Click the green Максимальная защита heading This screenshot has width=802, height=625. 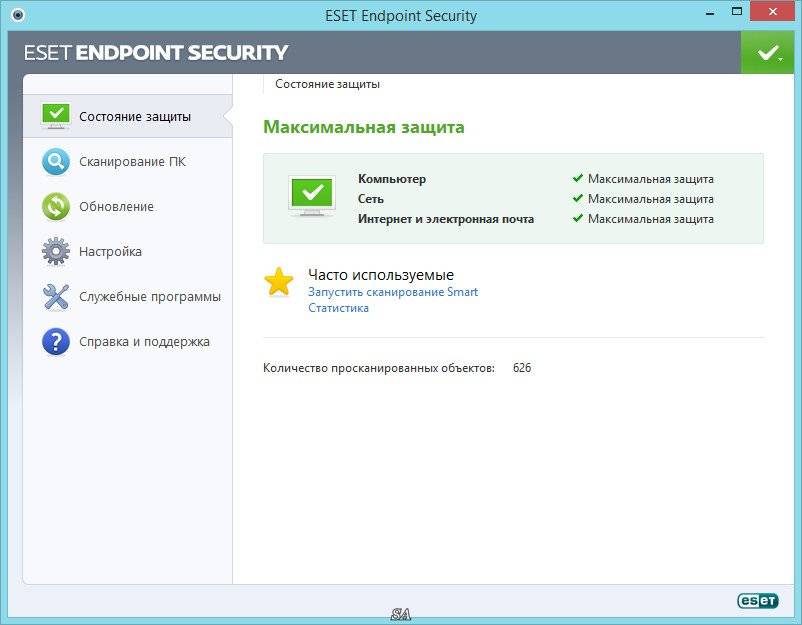click(x=364, y=127)
